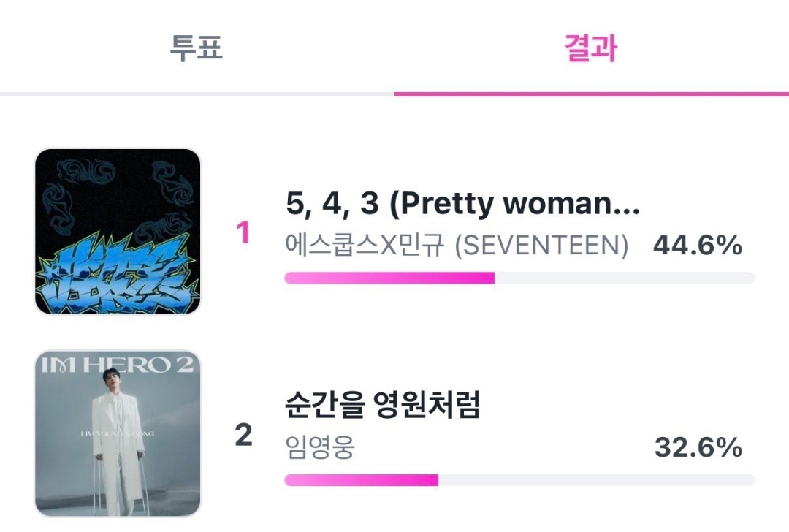789x532 pixels.
Task: Open the blue graffiti album cover thumbnail
Action: [118, 232]
